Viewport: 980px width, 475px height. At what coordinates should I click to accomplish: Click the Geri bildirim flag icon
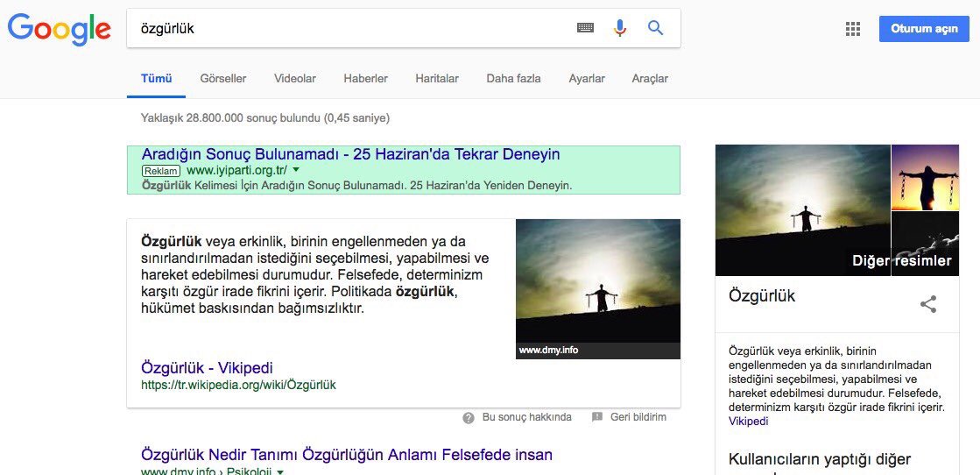pyautogui.click(x=597, y=417)
